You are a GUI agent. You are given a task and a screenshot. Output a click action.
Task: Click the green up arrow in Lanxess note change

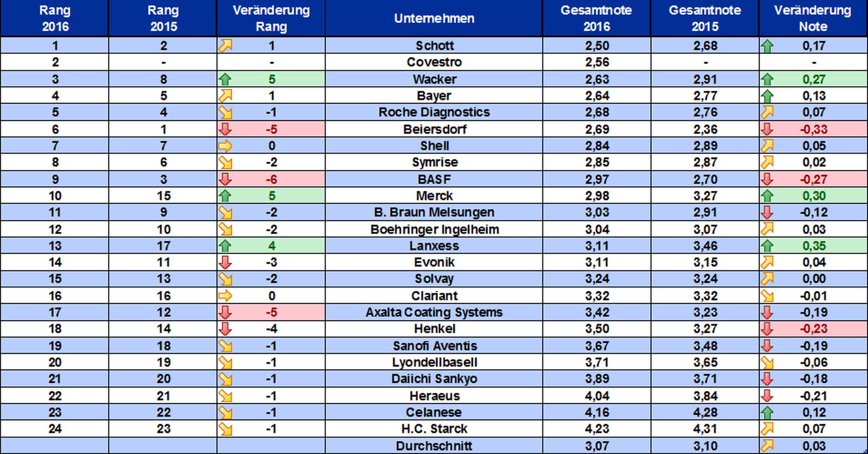[767, 246]
